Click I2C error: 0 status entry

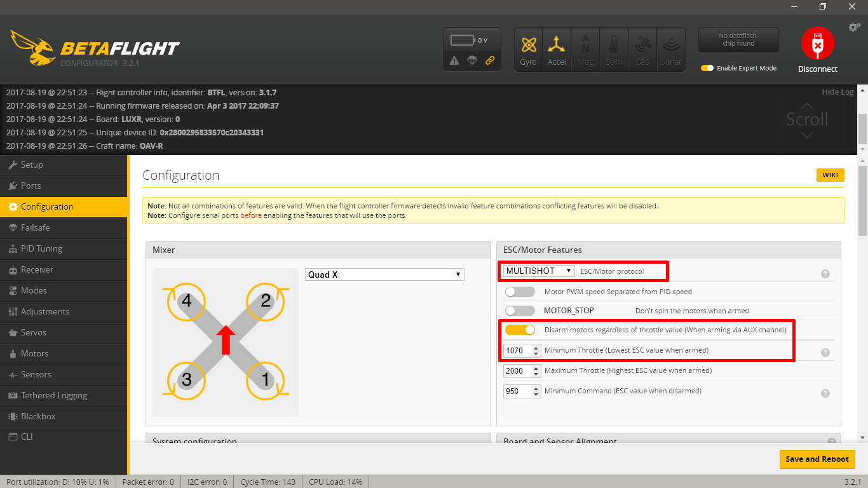(x=207, y=482)
